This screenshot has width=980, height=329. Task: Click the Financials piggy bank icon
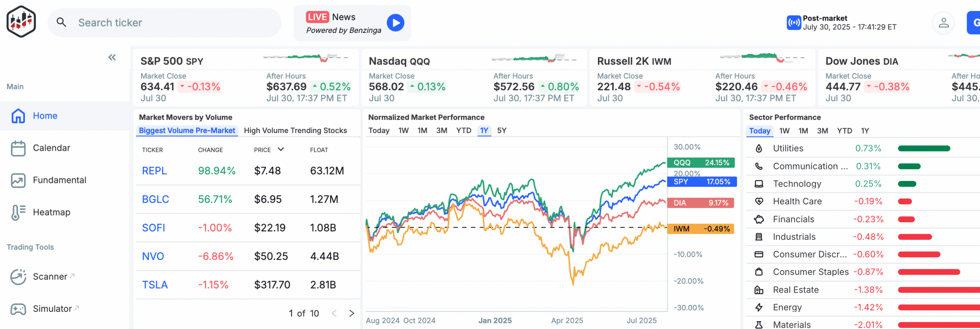tap(759, 219)
